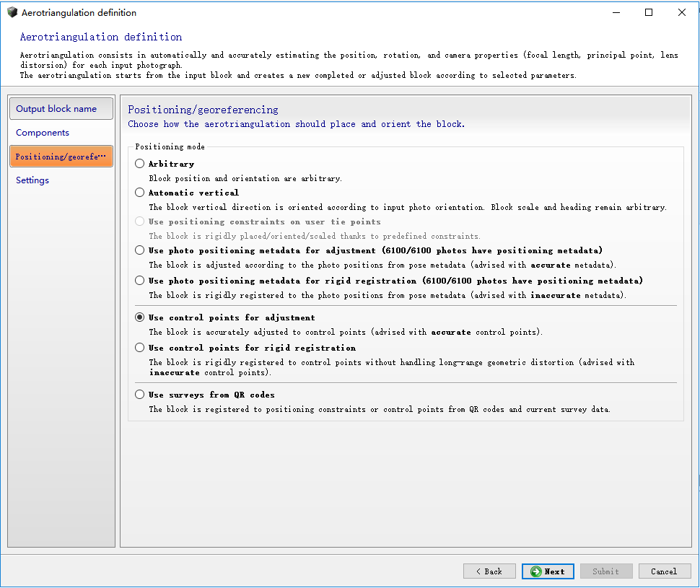Choose photo positioning metadata for adjustment

click(x=140, y=250)
